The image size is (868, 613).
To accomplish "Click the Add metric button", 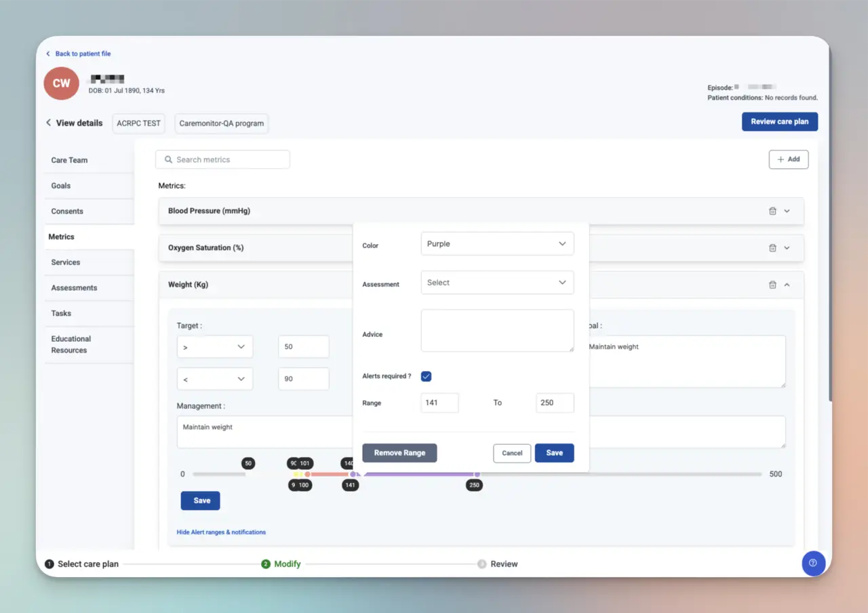I will pyautogui.click(x=789, y=159).
